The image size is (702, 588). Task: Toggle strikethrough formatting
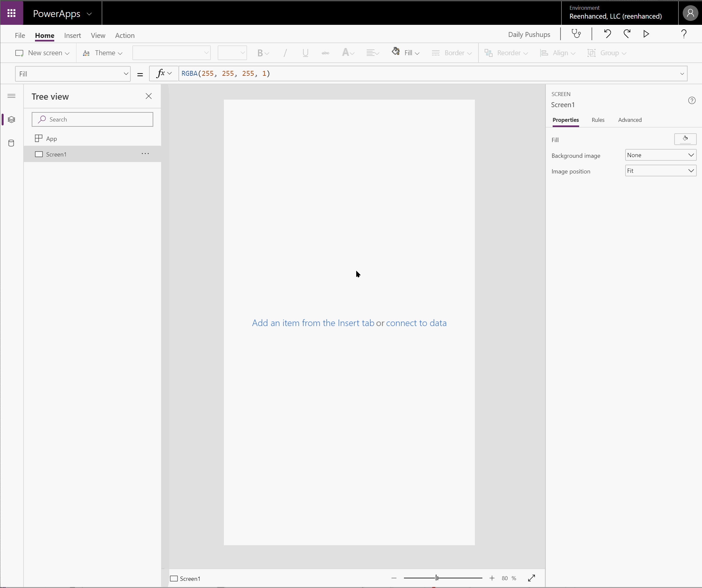[325, 53]
